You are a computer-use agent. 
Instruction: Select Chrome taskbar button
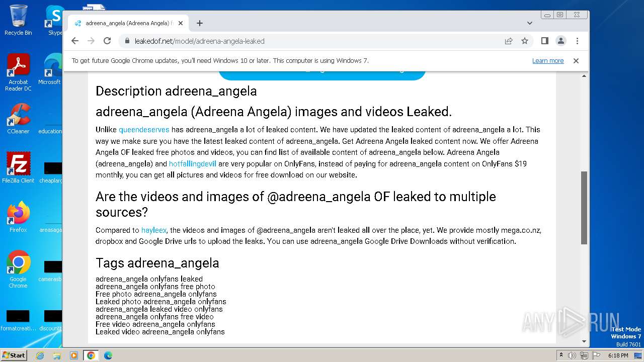[91, 355]
